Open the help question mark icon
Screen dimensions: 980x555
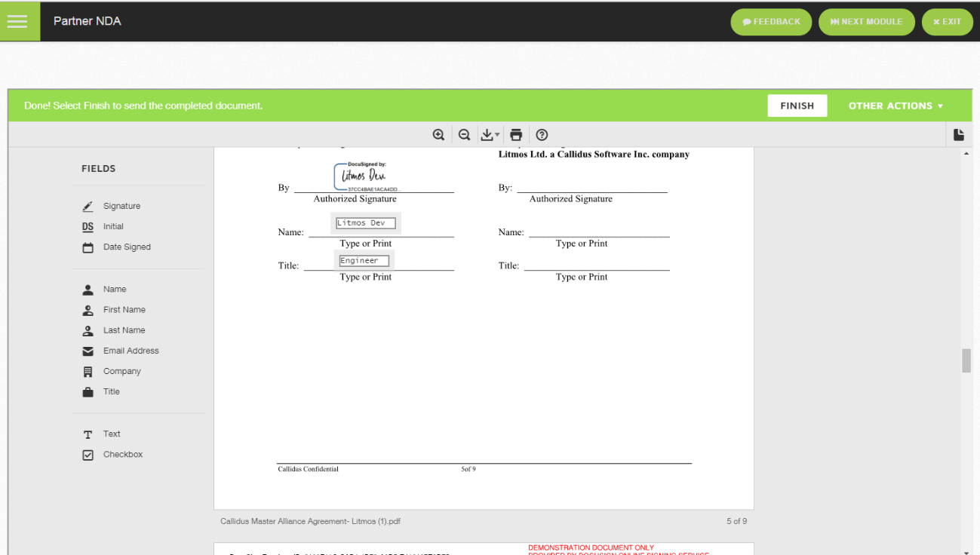click(x=542, y=135)
